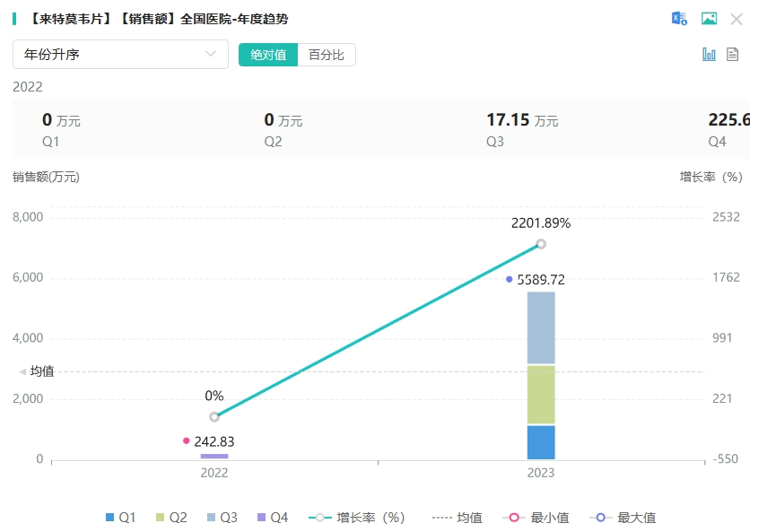Click the 均值 label on the chart
Viewport: 767px width, 532px height.
[x=42, y=371]
